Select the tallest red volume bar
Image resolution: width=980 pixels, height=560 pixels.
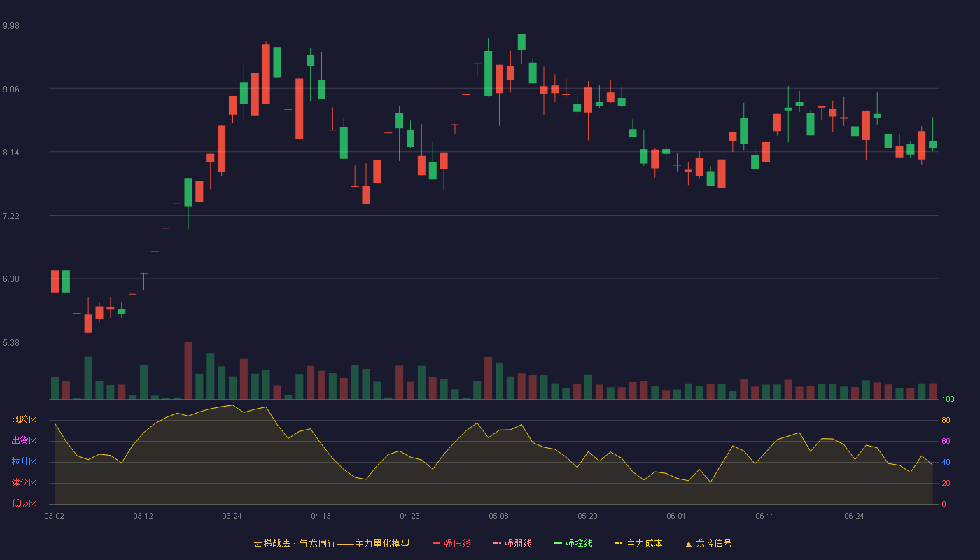188,370
